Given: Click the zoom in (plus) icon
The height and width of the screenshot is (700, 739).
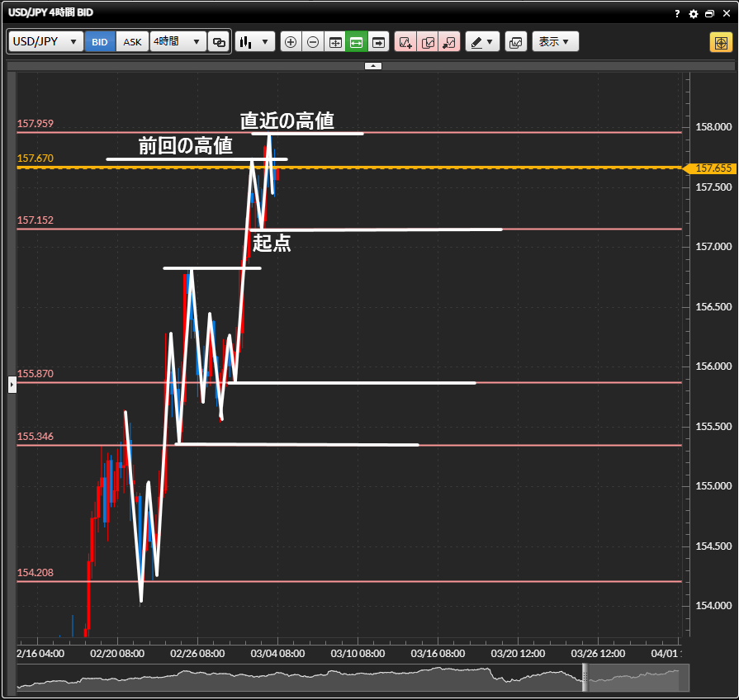Looking at the screenshot, I should coord(291,42).
